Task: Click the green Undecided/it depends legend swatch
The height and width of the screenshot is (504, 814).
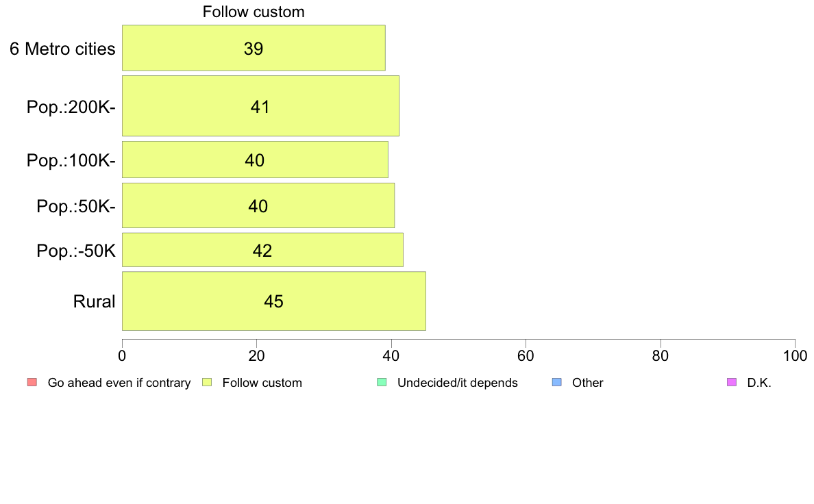Action: click(x=382, y=383)
